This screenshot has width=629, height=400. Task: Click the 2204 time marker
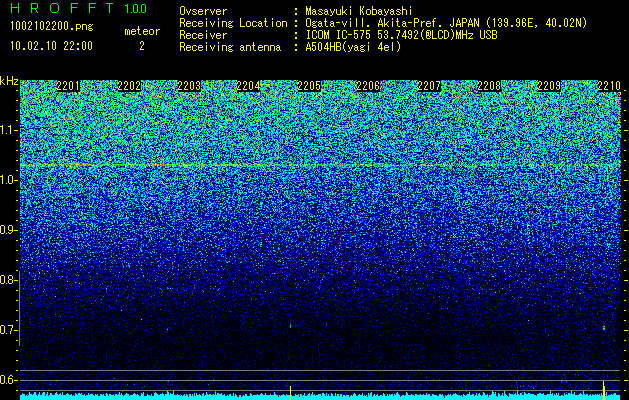click(x=248, y=86)
